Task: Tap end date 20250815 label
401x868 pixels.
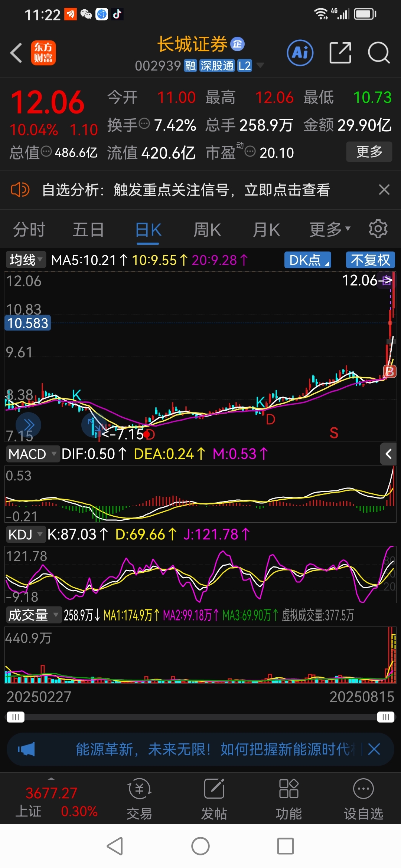Action: 362,697
